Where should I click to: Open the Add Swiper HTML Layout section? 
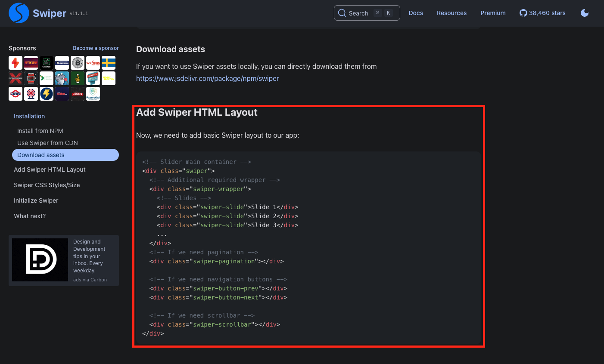tap(50, 169)
